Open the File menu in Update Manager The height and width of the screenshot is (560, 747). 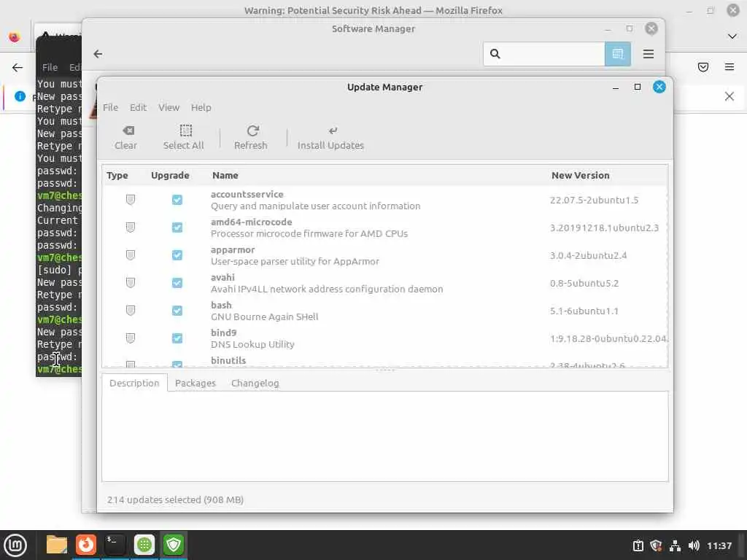pos(110,107)
